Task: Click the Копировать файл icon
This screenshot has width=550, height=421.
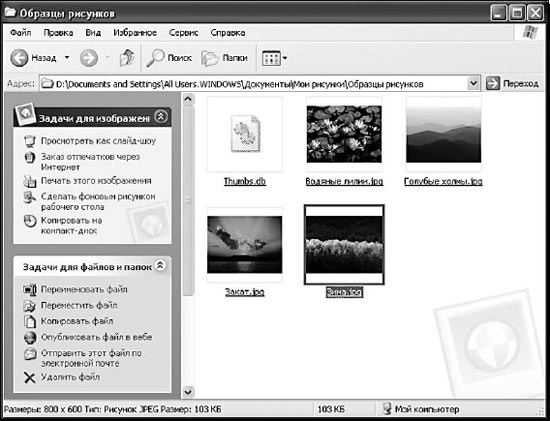Action: [x=30, y=321]
